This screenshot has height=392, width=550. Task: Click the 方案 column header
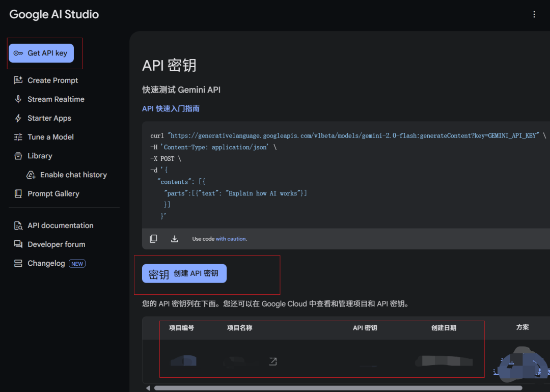point(522,327)
